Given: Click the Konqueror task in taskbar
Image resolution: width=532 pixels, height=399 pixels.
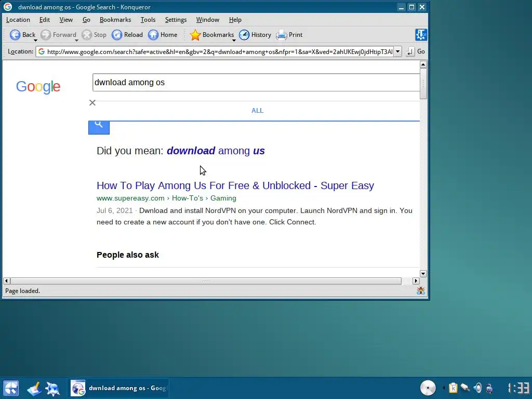Looking at the screenshot, I should [119, 388].
